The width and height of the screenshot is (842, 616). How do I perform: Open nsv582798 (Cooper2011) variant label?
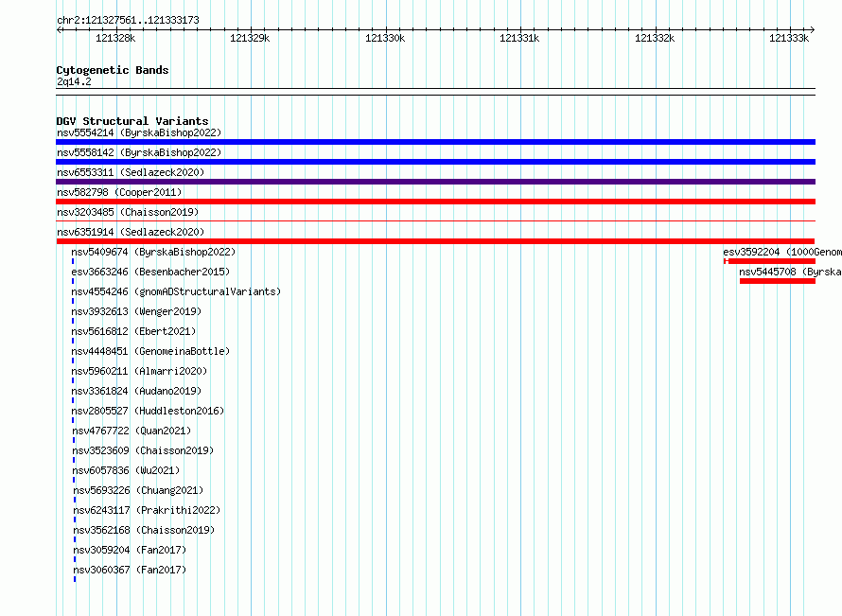(x=119, y=192)
